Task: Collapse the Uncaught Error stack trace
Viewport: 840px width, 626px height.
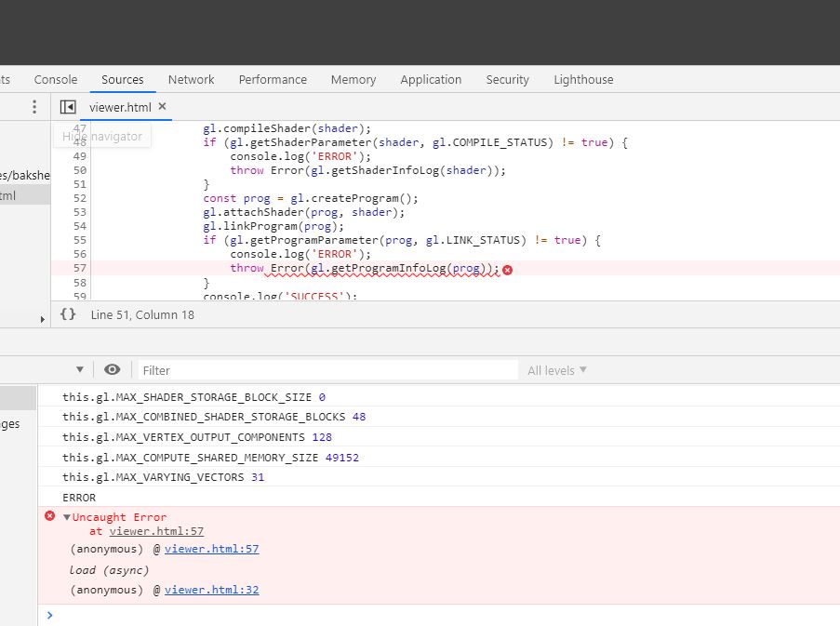Action: (67, 517)
